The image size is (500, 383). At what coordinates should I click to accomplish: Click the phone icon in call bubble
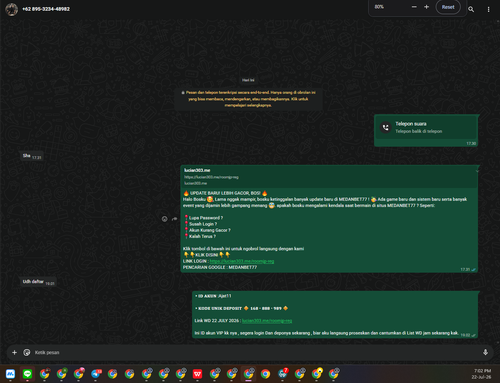tap(386, 127)
